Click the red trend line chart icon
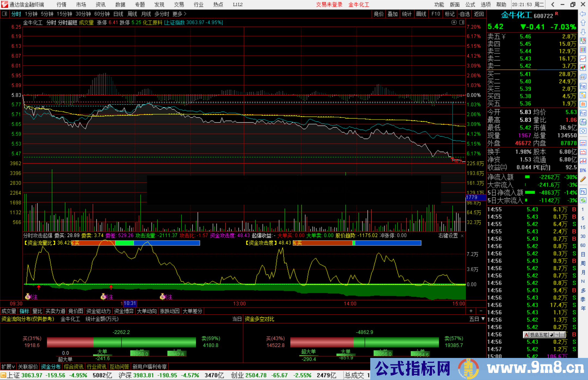This screenshot has width=588, height=380. [583, 59]
